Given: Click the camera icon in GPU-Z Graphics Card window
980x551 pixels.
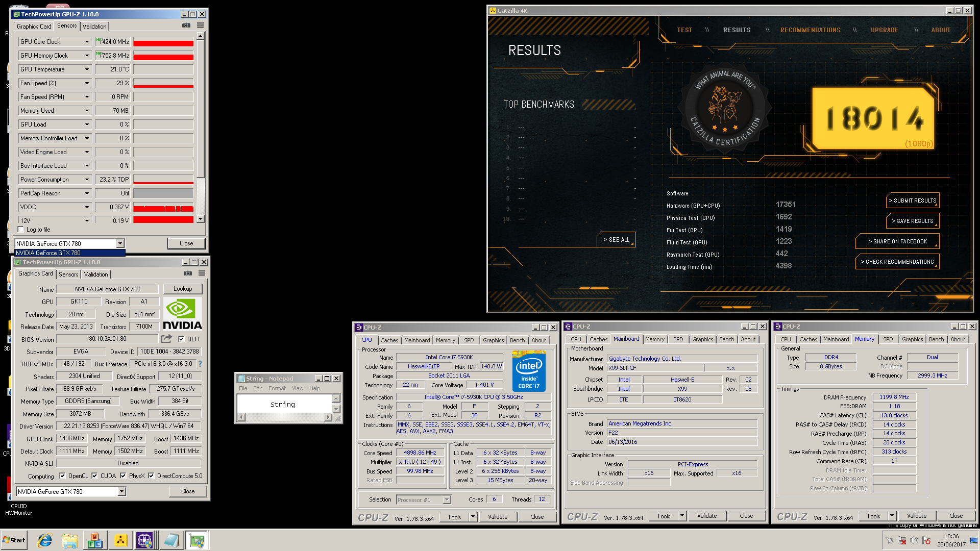Looking at the screenshot, I should click(188, 273).
